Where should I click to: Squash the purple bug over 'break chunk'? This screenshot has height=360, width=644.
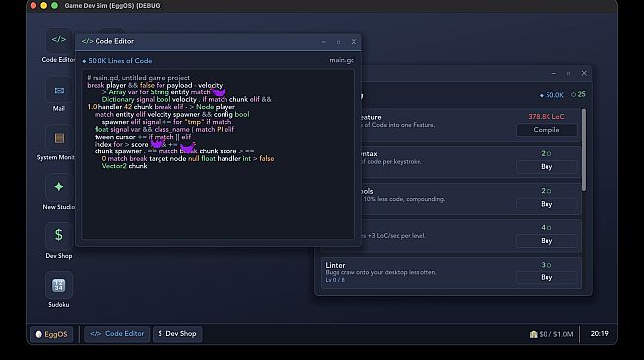(x=188, y=149)
